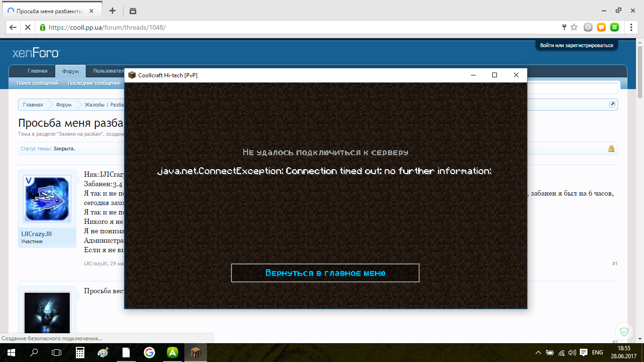
Task: Click the IJICrazyJII blue avatar image
Action: (47, 199)
